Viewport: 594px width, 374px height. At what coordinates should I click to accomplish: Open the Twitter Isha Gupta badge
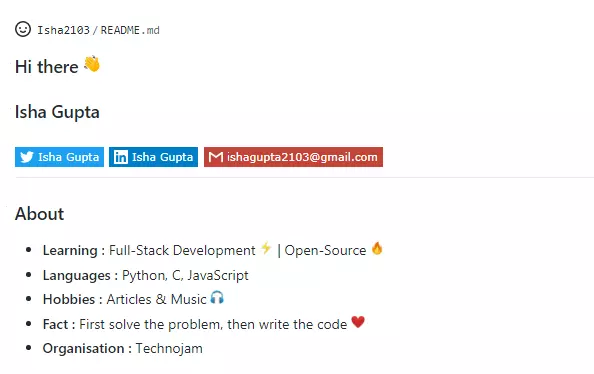(x=59, y=157)
